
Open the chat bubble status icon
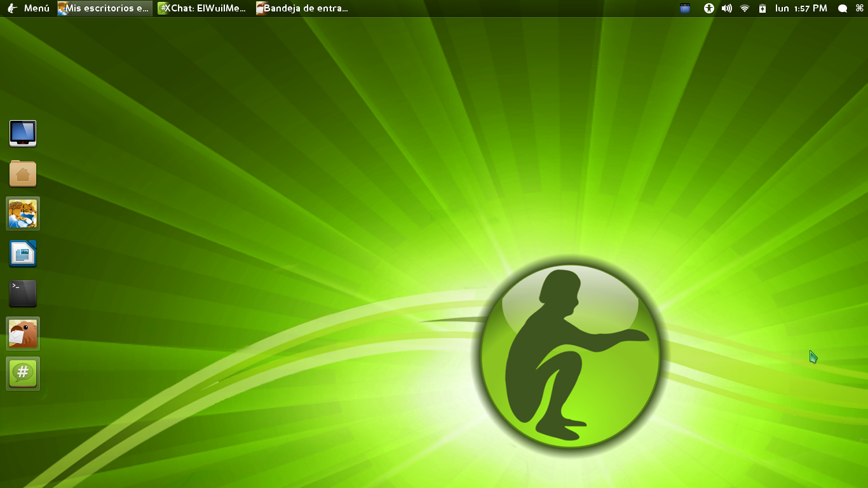843,8
